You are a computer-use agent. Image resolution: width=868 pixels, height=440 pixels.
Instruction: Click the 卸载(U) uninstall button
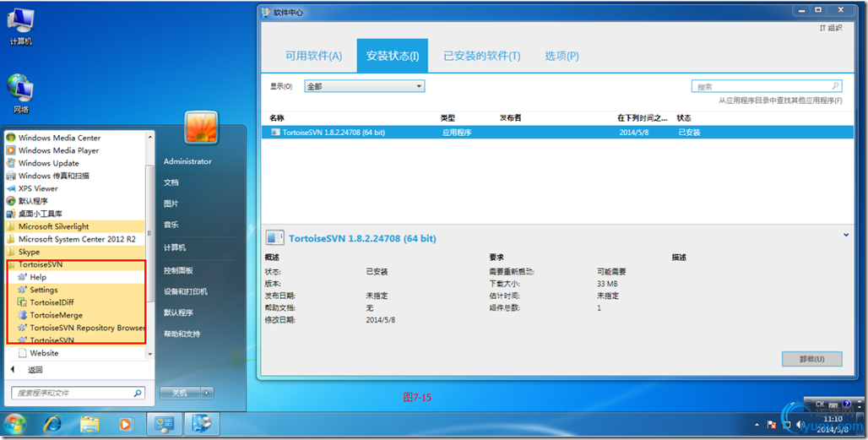[812, 359]
